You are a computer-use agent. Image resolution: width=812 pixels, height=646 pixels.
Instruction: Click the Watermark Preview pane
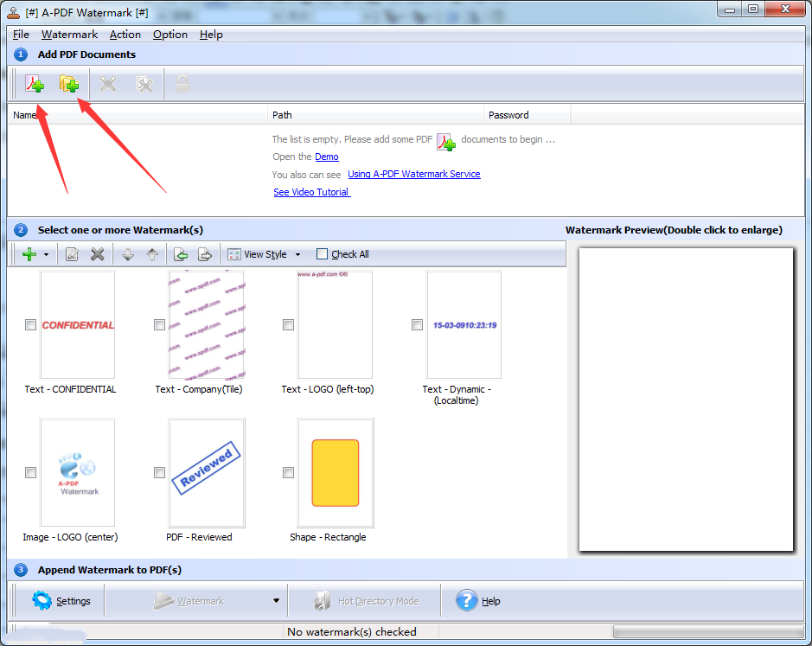tap(686, 400)
